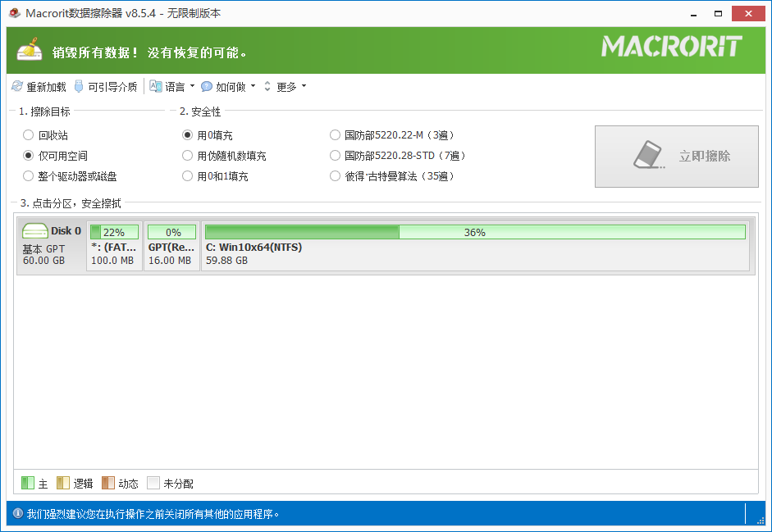Click the 100.0 MB partition size text
Viewport: 772px width, 532px height.
click(112, 261)
